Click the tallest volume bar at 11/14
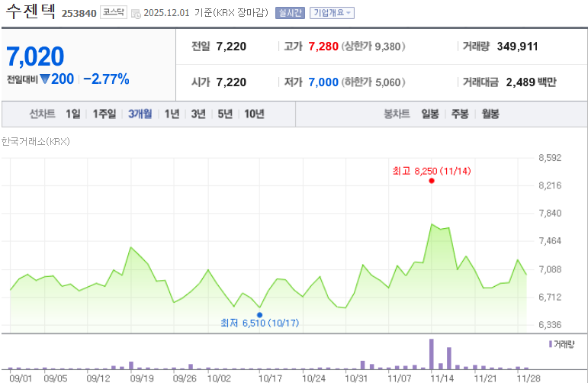Image resolution: width=588 pixels, height=383 pixels. coord(432,354)
